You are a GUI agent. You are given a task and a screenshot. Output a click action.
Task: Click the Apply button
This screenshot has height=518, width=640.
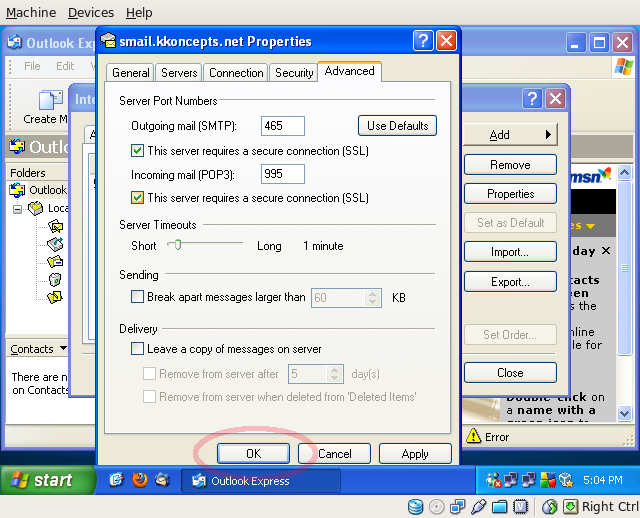[x=415, y=454]
